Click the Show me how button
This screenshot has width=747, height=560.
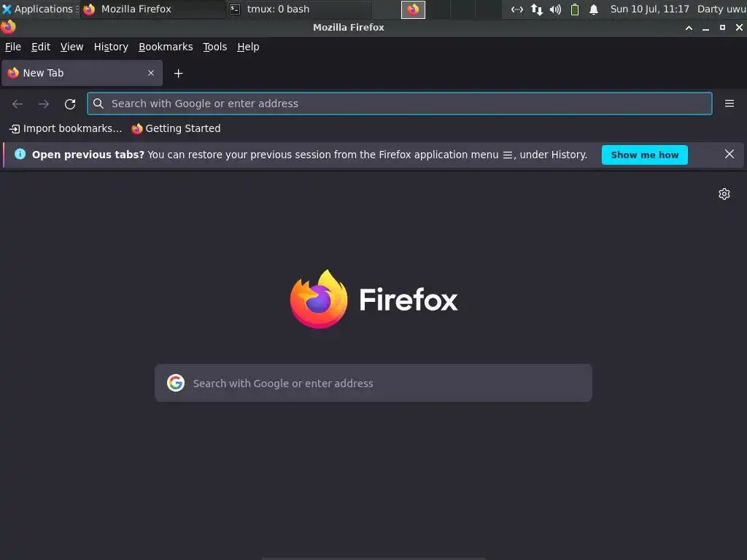[x=645, y=155]
